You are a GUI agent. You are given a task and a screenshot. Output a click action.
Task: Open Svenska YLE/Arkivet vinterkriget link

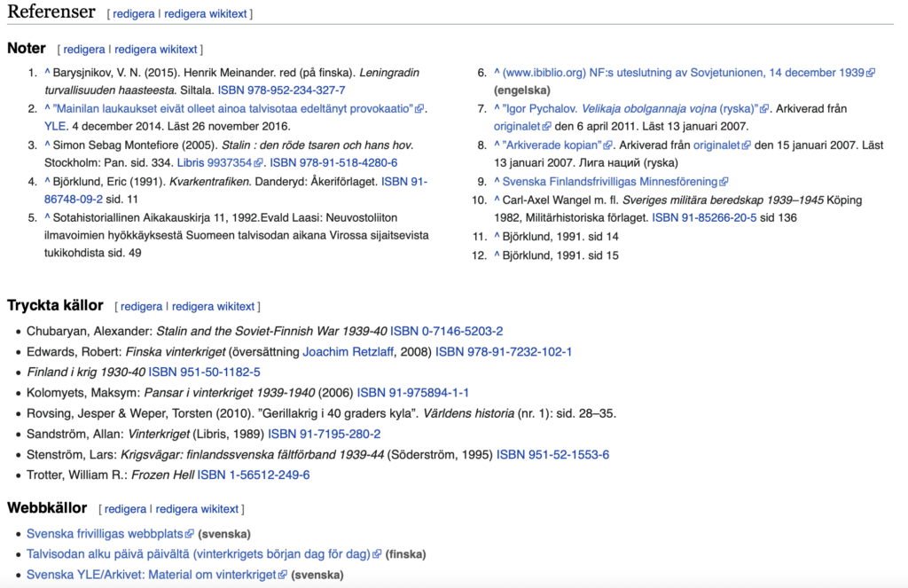(152, 575)
